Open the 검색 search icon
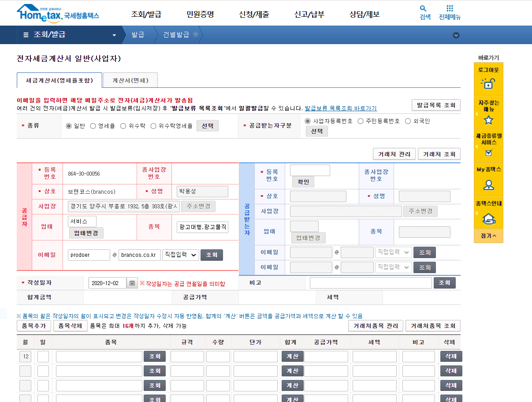Image resolution: width=532 pixels, height=402 pixels. 423,10
